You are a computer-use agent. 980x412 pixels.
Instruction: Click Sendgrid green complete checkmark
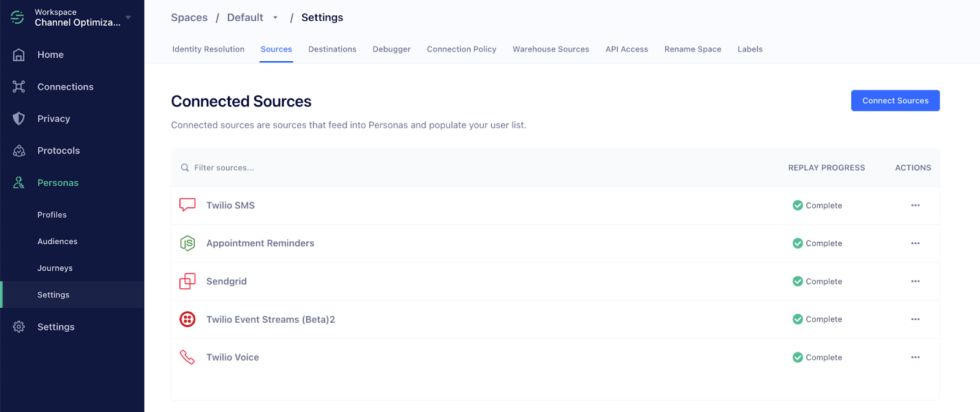point(797,282)
